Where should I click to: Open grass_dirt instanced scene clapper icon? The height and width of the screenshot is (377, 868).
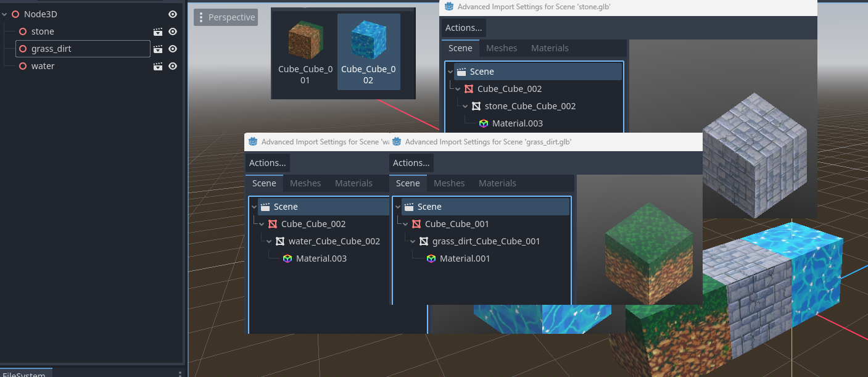click(158, 49)
